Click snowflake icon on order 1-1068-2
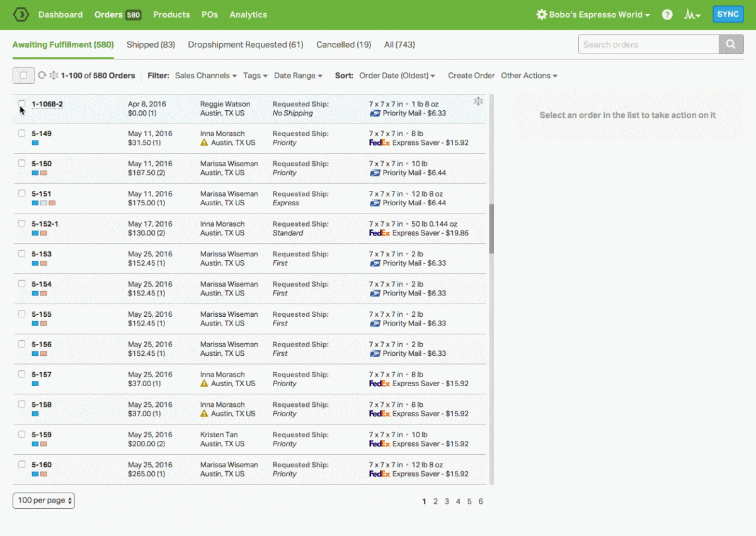Image resolution: width=756 pixels, height=536 pixels. tap(478, 101)
